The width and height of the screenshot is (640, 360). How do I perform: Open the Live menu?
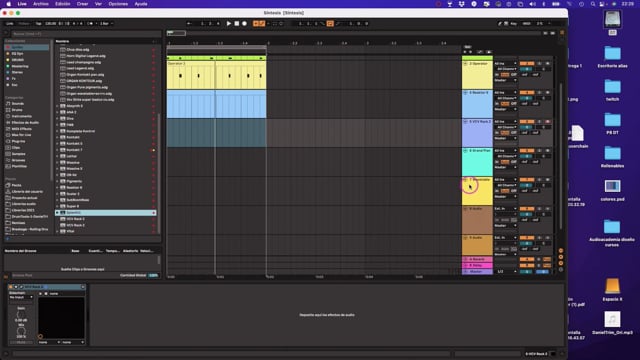(x=22, y=4)
